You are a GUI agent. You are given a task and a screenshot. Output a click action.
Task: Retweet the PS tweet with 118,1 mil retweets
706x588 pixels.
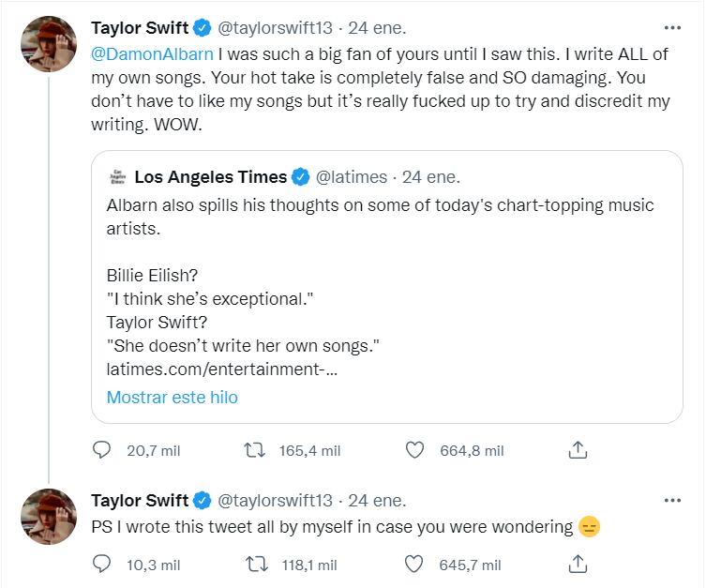tap(254, 565)
